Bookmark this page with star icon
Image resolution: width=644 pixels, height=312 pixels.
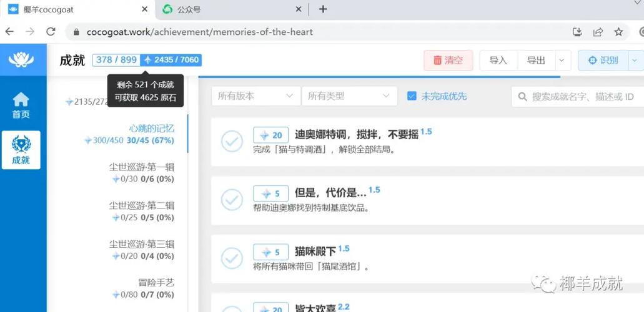618,32
